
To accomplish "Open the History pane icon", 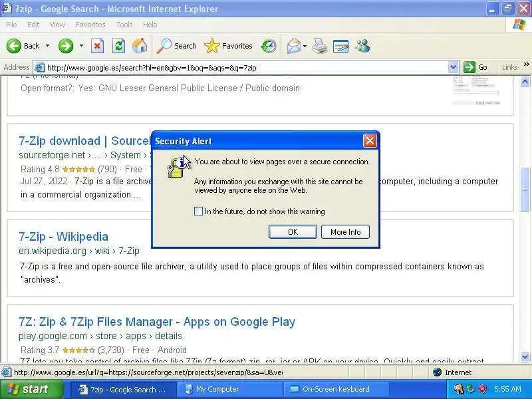I will coord(269,46).
